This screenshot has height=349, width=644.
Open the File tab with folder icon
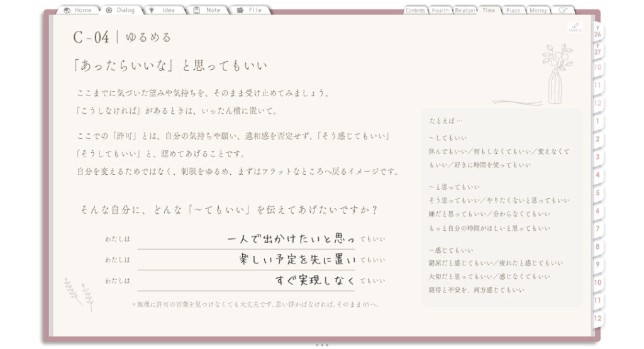click(250, 10)
